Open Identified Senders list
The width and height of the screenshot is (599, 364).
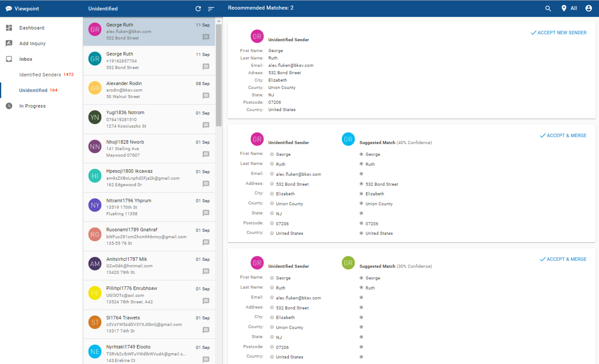click(x=40, y=75)
